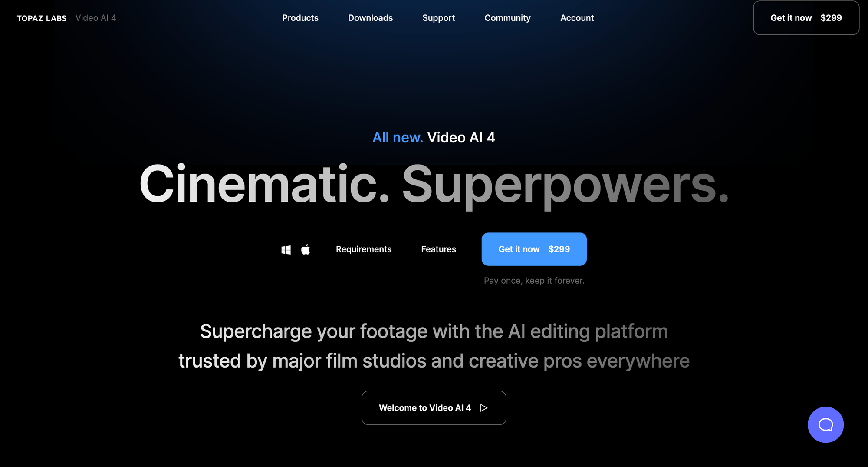Image resolution: width=868 pixels, height=467 pixels.
Task: Open the Support menu
Action: [438, 18]
